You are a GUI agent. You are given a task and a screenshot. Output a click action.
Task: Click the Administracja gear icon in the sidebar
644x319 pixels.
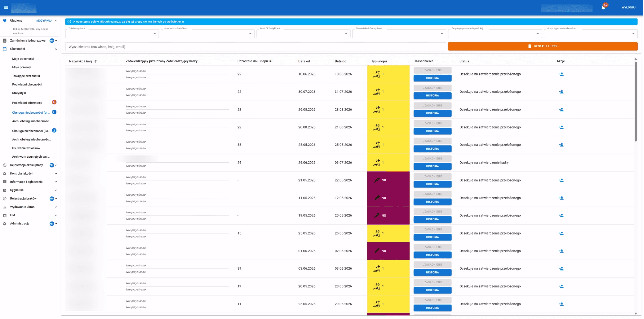[x=5, y=224]
